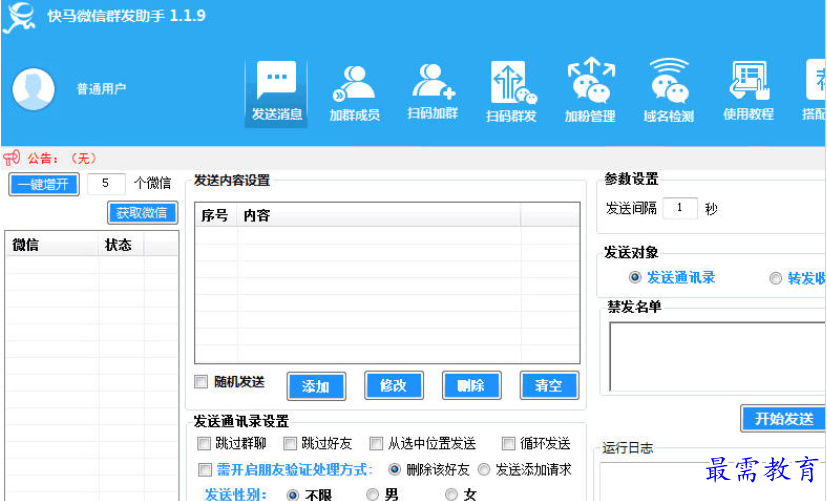Image resolution: width=827 pixels, height=501 pixels.
Task: Click the 状态 column header
Action: pos(121,245)
